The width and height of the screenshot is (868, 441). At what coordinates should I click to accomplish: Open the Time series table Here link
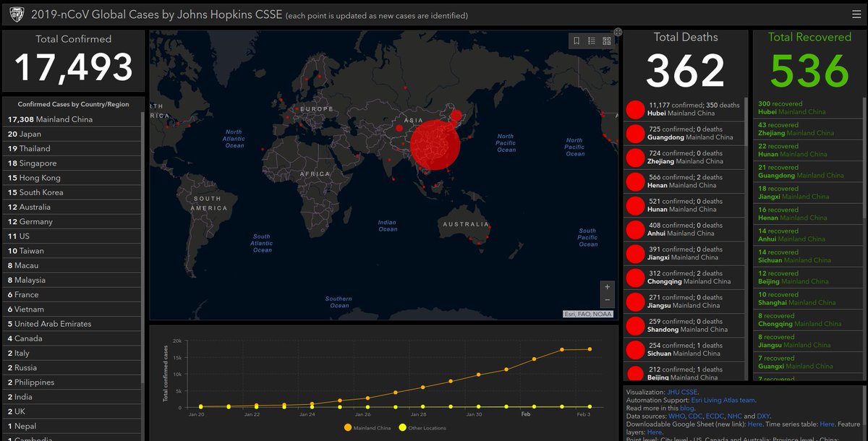[827, 424]
